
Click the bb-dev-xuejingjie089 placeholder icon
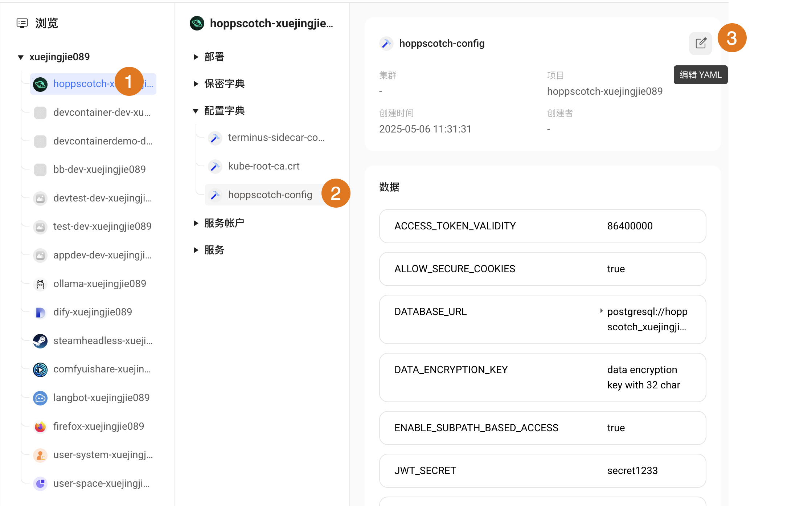(40, 170)
